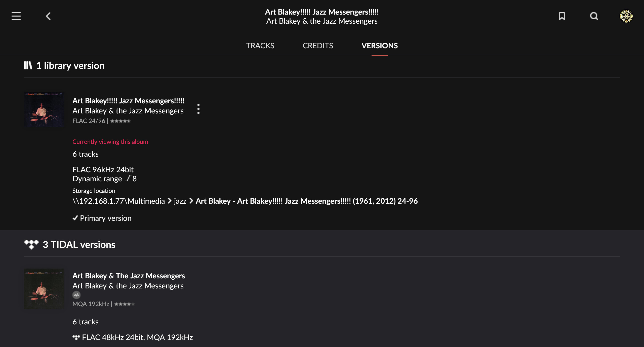Go back using the left arrow
Viewport: 644px width, 347px height.
pyautogui.click(x=48, y=16)
